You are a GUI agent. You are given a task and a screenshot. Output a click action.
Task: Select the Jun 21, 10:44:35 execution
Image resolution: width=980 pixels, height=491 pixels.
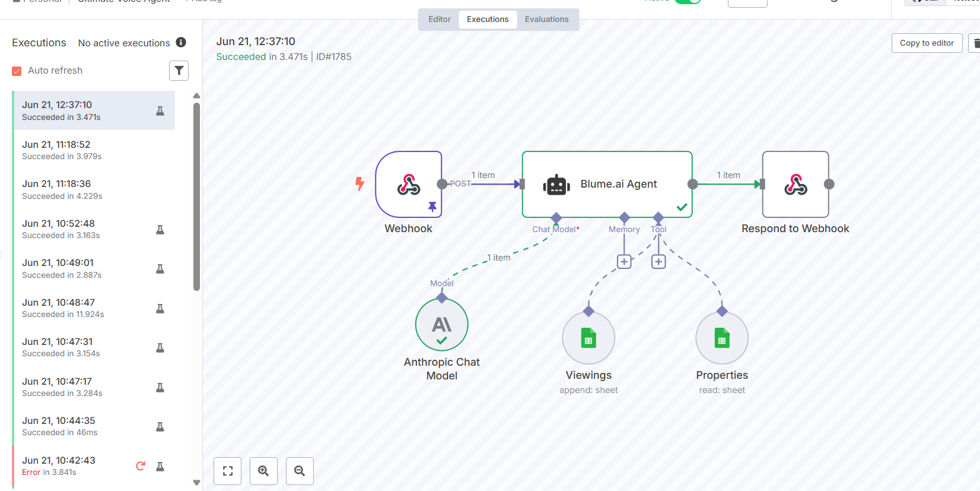pyautogui.click(x=94, y=426)
